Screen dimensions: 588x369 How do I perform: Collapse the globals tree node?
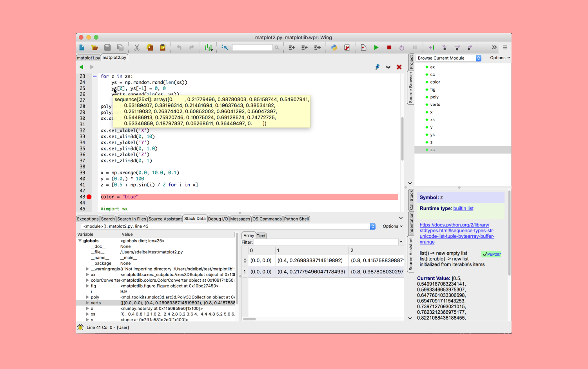(80, 241)
